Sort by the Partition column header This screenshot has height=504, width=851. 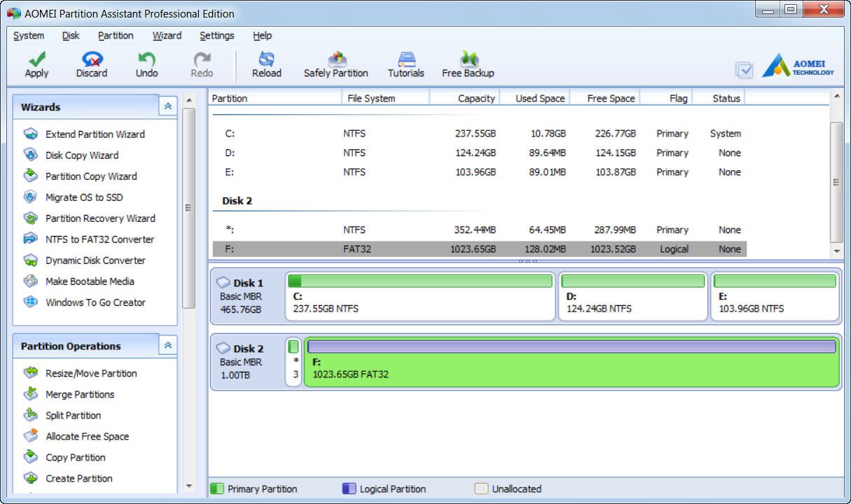click(x=275, y=99)
